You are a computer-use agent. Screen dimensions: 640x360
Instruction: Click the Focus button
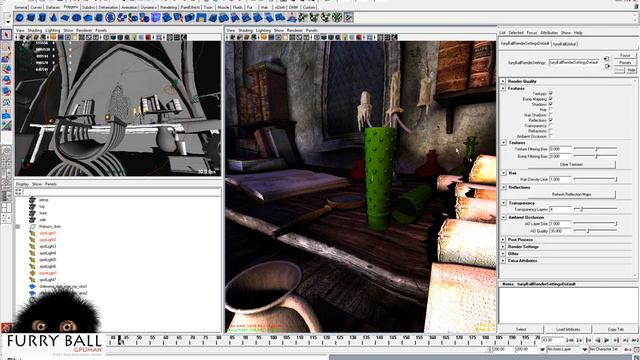625,56
